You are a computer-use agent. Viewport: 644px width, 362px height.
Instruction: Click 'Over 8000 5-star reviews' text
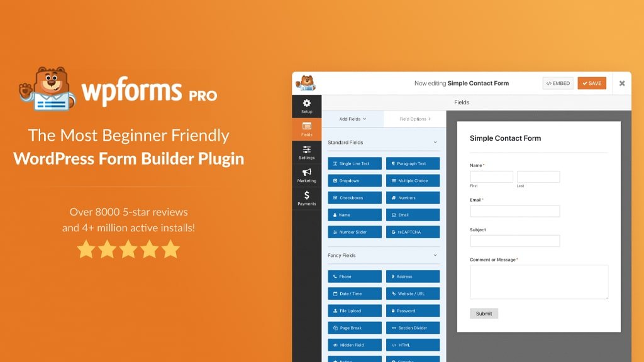[x=128, y=212]
